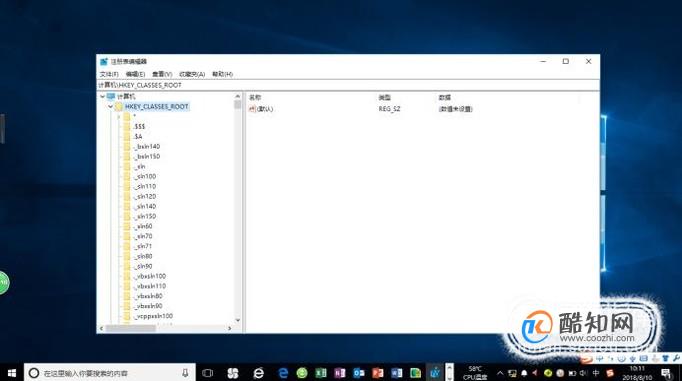Collapse the 计算机 root node

click(x=103, y=97)
